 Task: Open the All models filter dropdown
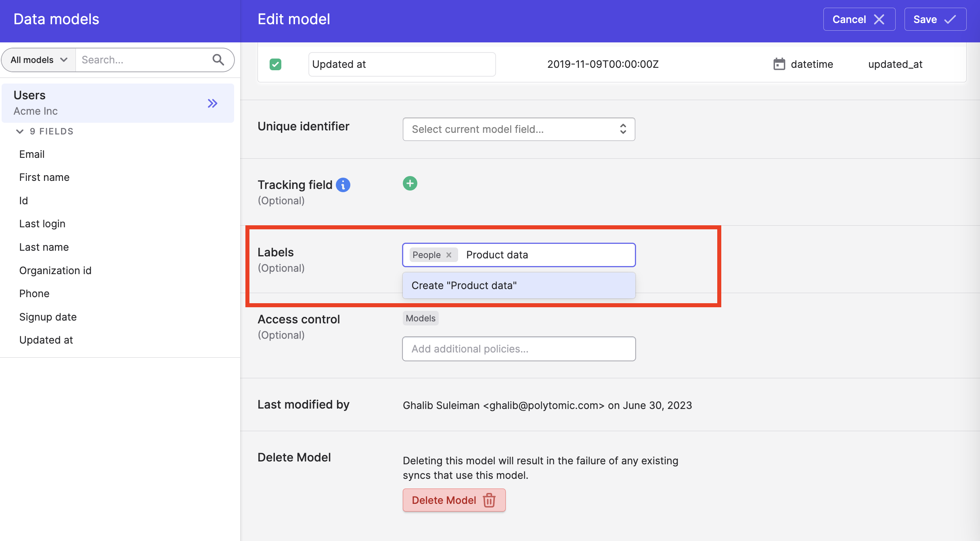pyautogui.click(x=39, y=60)
